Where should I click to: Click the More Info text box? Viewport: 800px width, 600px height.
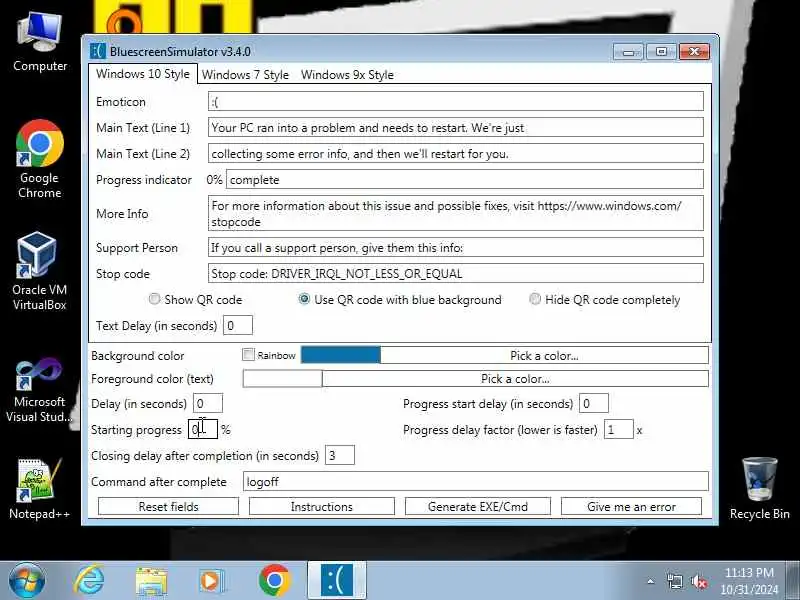pos(456,213)
